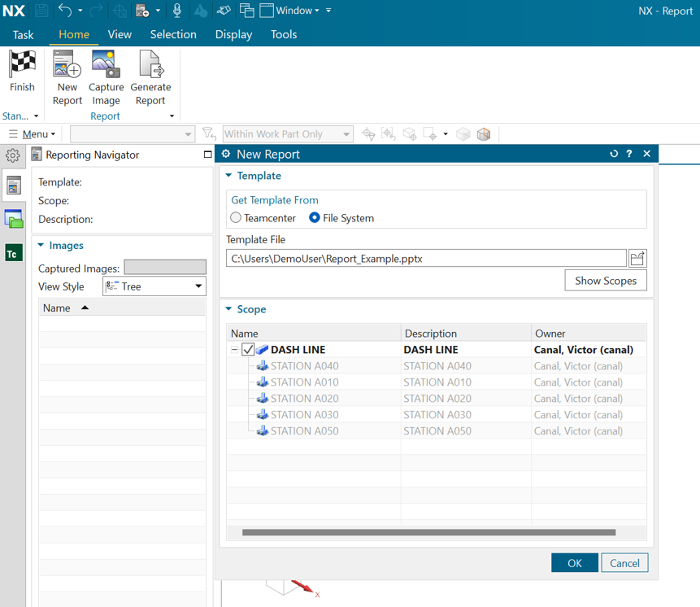Click the New Report ribbon icon

pyautogui.click(x=67, y=64)
